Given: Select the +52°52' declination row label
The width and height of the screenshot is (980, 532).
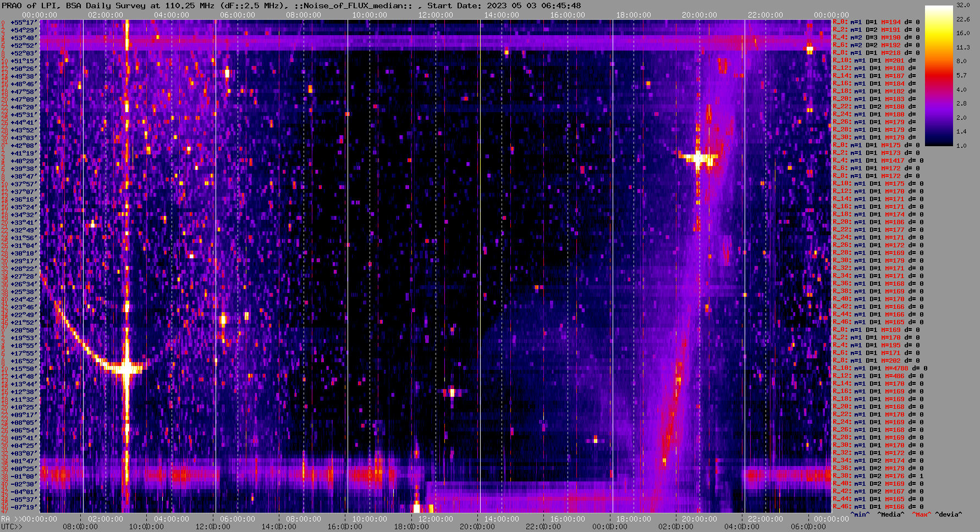Looking at the screenshot, I should coord(23,45).
